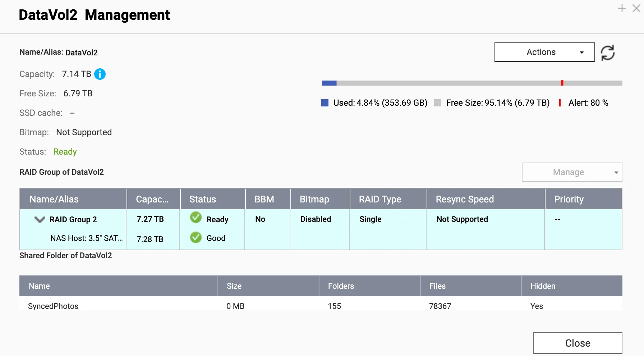The image size is (644, 356).
Task: Click the blue Used legend square
Action: click(x=325, y=103)
